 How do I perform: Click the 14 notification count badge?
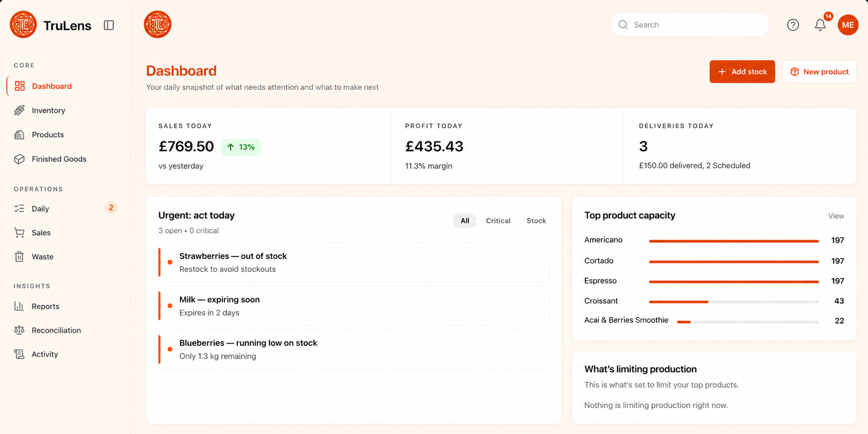click(828, 17)
